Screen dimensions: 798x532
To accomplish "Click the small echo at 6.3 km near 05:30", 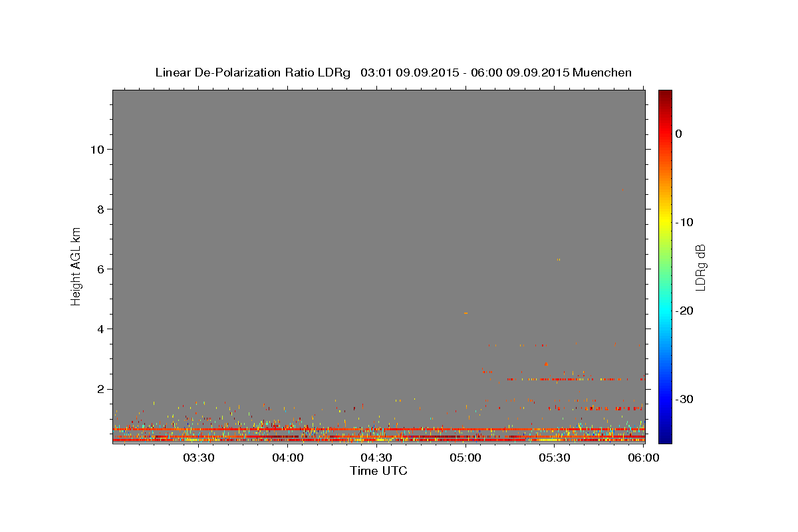I will click(559, 259).
